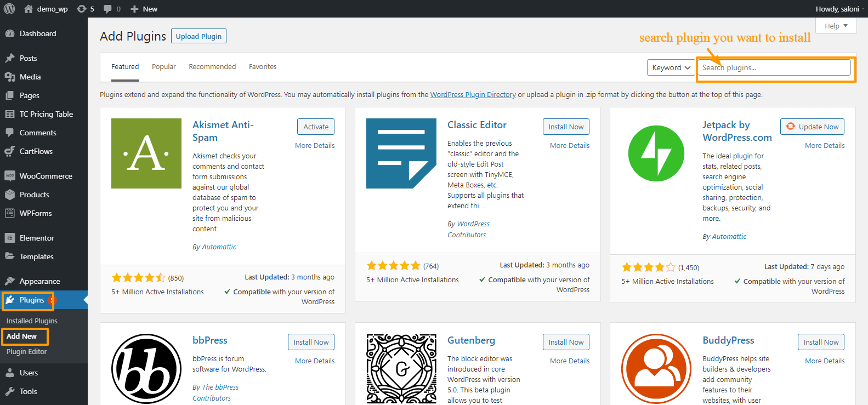Click the Classic Editor plugin title
Viewport: 868px width, 405px height.
pos(477,125)
